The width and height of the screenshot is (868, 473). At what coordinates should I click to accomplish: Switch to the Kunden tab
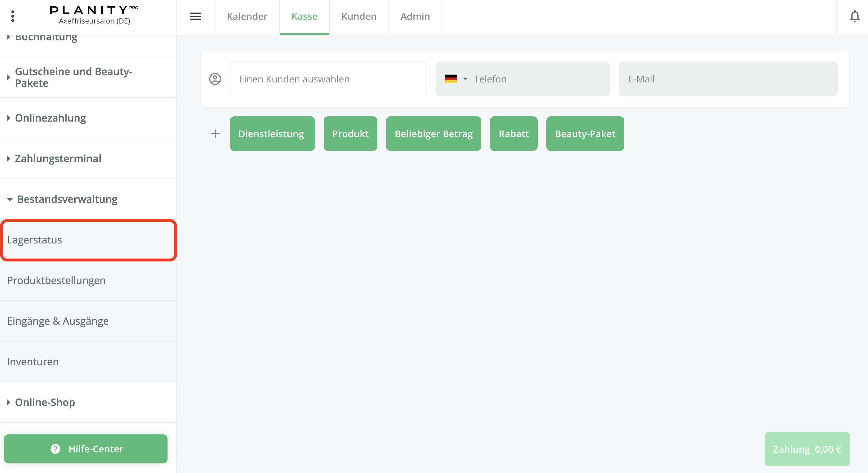tap(359, 16)
